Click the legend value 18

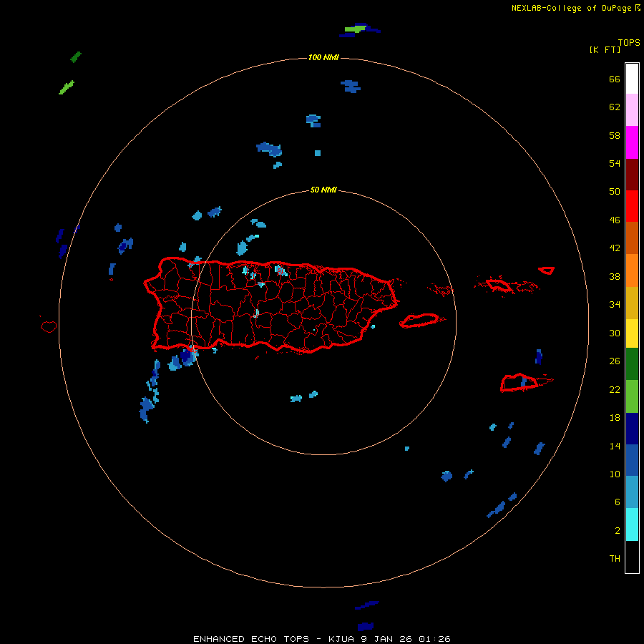pos(615,418)
